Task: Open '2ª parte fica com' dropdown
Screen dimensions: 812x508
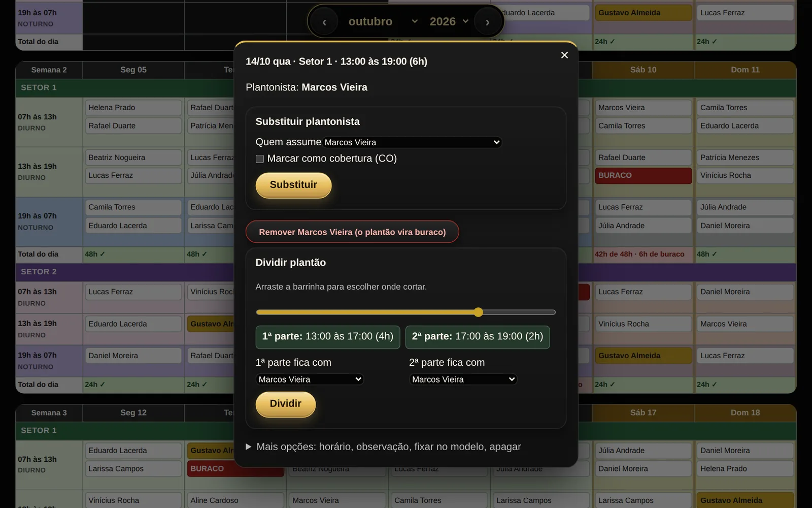Action: click(x=463, y=379)
